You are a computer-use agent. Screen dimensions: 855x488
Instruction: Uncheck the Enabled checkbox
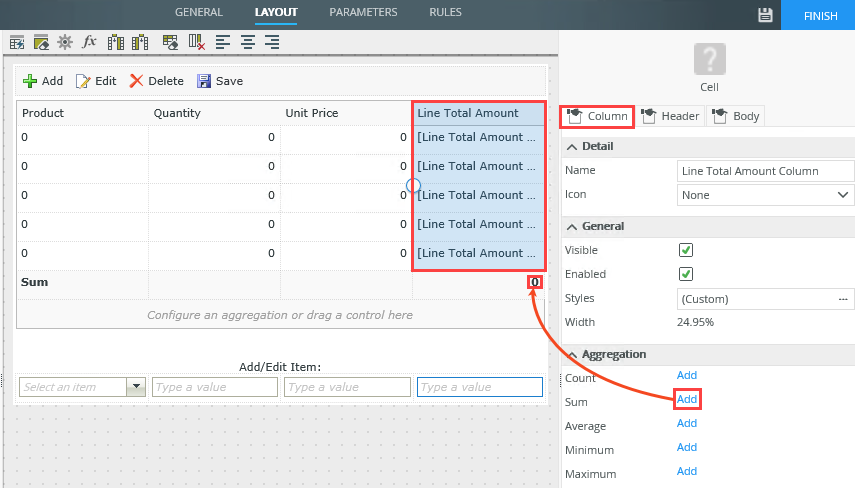pyautogui.click(x=686, y=274)
